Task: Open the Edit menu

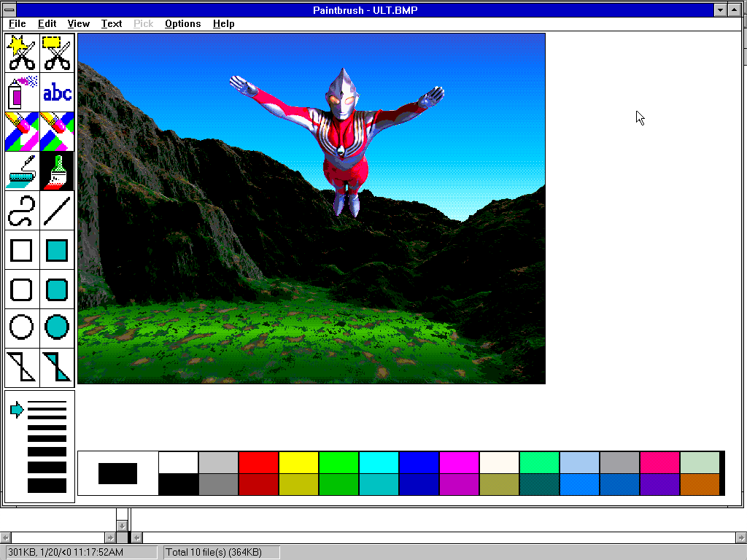Action: tap(47, 24)
